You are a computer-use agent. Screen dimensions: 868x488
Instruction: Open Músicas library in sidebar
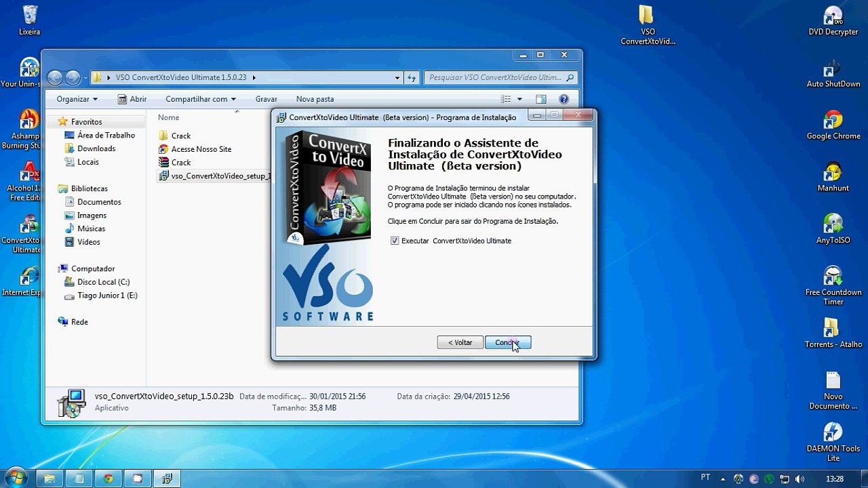91,228
